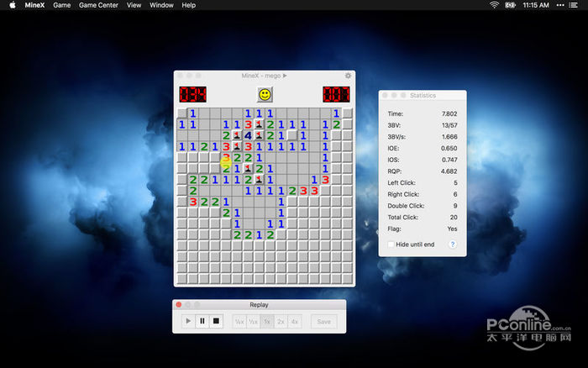Open Notification Center list icon

point(574,5)
